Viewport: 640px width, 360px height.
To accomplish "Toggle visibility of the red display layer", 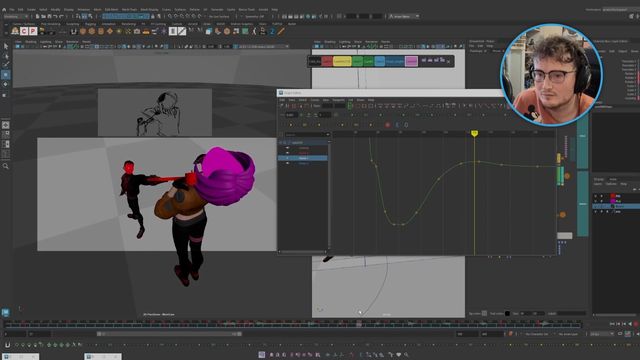I will [595, 196].
